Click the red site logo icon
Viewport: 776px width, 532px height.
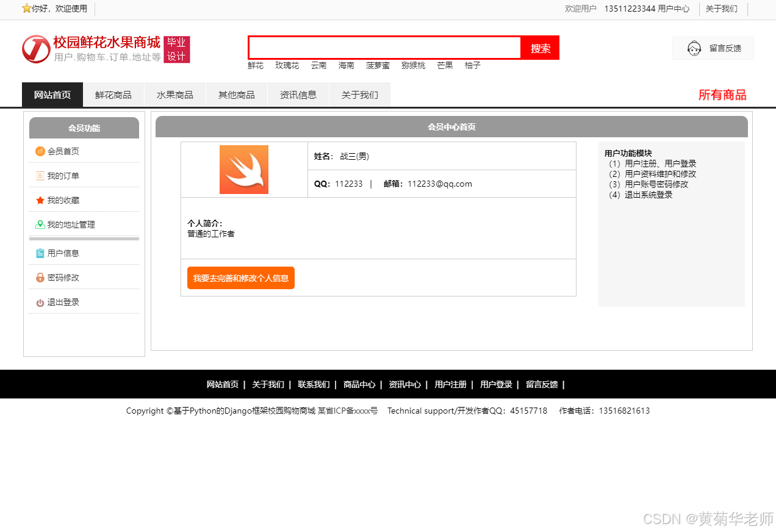point(36,49)
